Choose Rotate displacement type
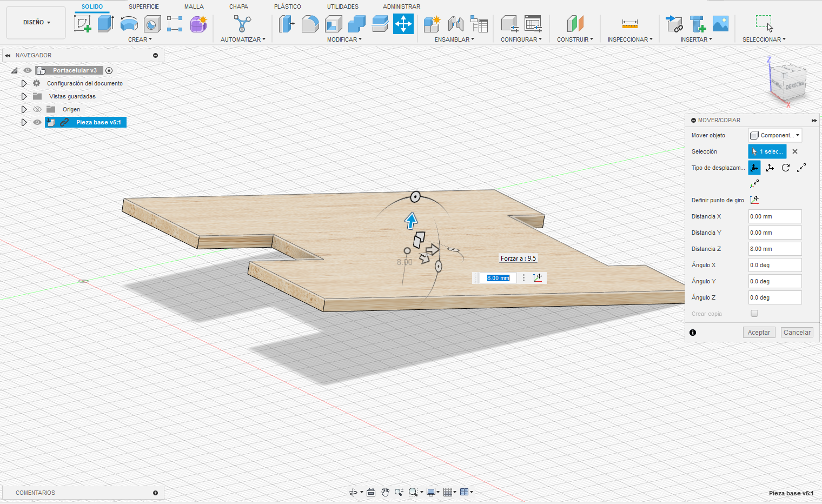This screenshot has width=822, height=504. pyautogui.click(x=786, y=168)
